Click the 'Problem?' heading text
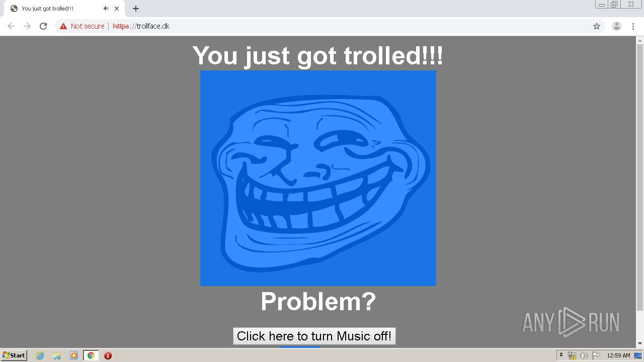Screen dimensions: 644x362 318,301
